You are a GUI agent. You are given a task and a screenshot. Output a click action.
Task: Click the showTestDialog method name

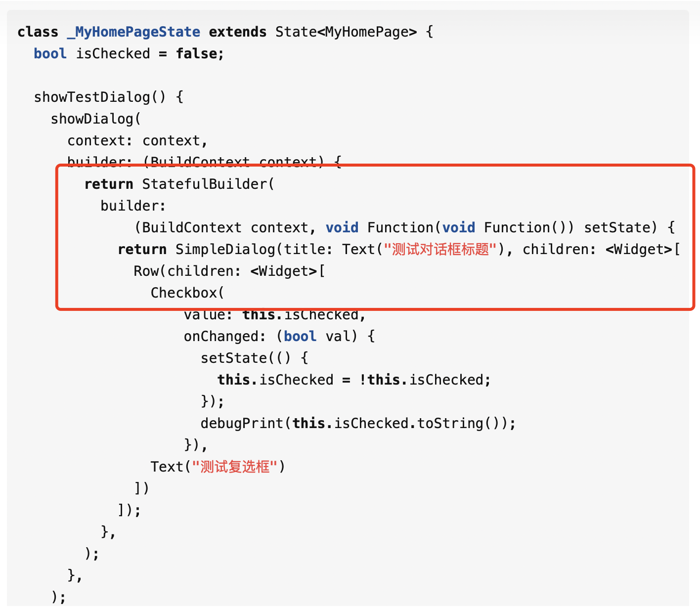(x=92, y=97)
